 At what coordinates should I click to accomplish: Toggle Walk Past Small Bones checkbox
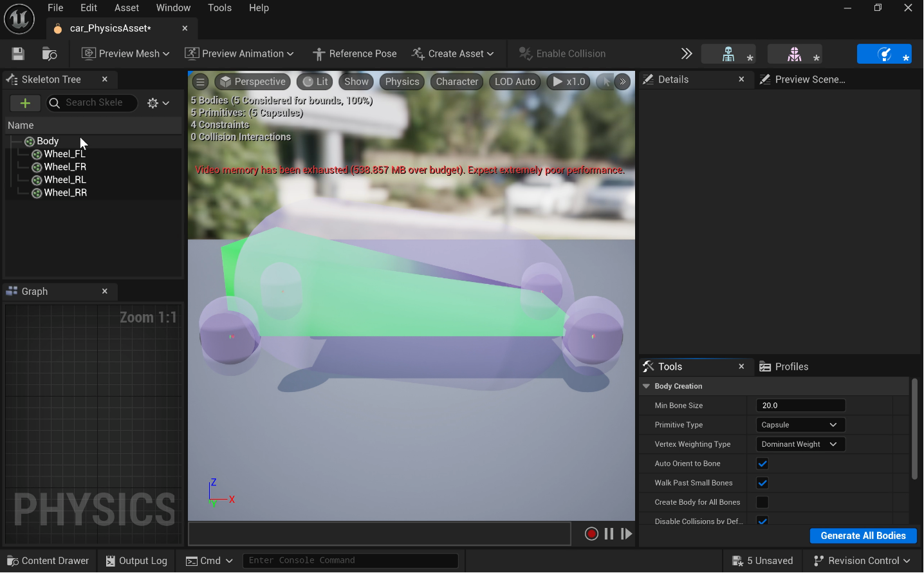[762, 483]
